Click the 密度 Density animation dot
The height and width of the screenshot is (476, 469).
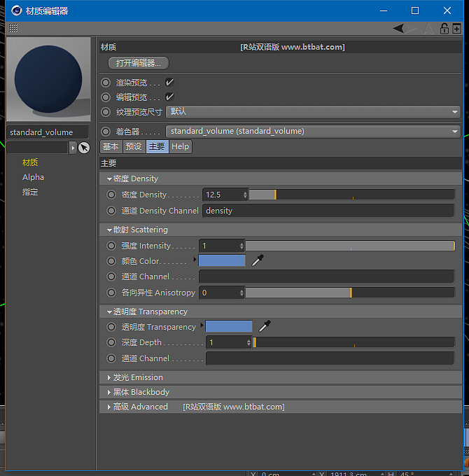[x=111, y=195]
